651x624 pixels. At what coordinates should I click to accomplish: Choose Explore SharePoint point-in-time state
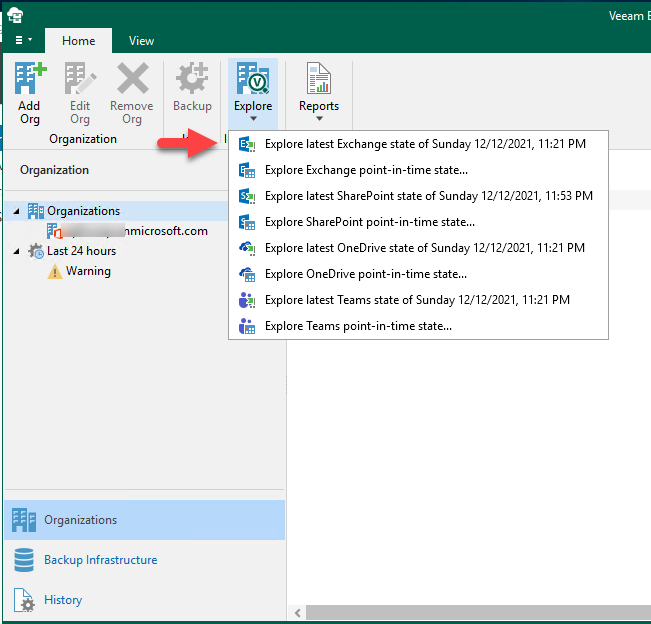point(369,222)
